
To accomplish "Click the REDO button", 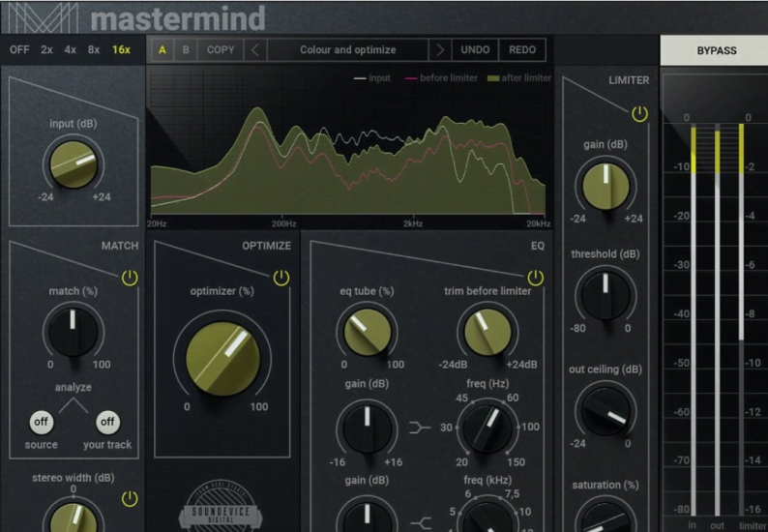I will pos(522,50).
